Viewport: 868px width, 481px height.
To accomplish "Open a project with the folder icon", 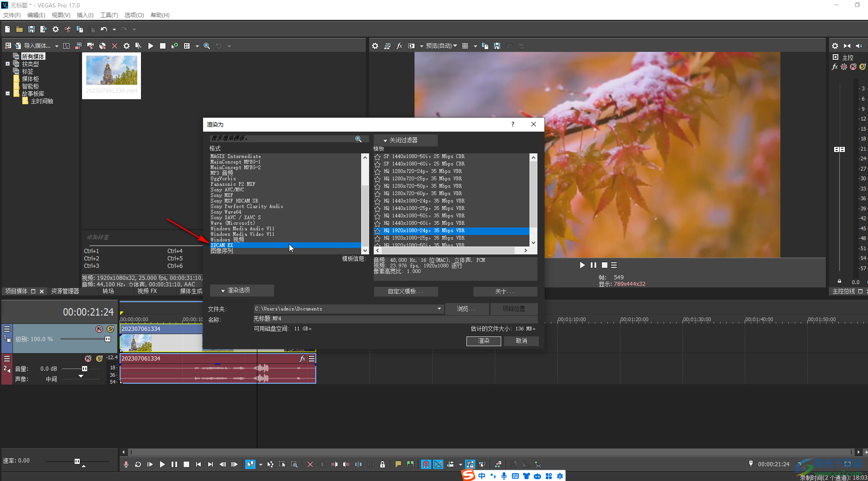I will [x=19, y=29].
